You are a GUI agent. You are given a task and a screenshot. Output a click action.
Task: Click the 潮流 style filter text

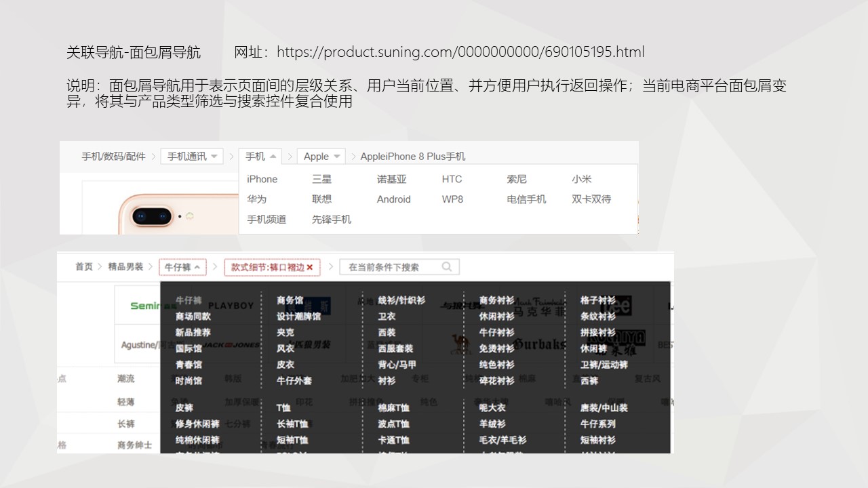click(x=125, y=379)
